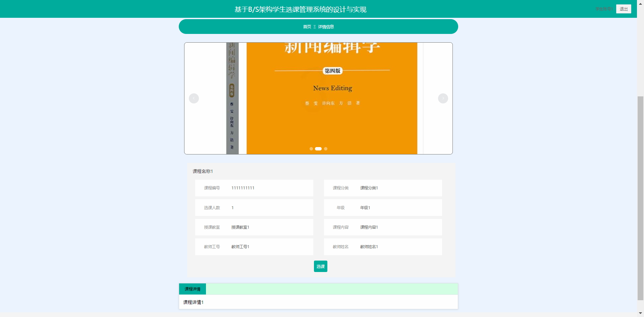This screenshot has height=317, width=644.
Task: Click the 教师姓名1 value
Action: point(369,247)
